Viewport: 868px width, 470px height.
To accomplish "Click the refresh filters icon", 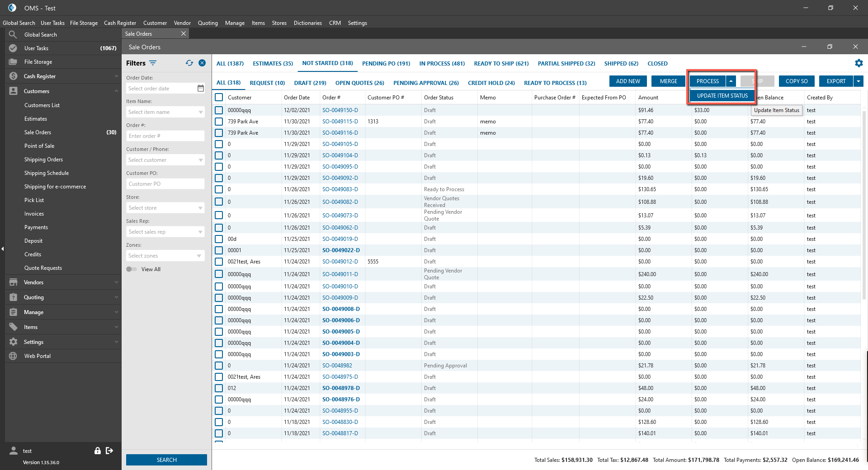I will click(189, 63).
